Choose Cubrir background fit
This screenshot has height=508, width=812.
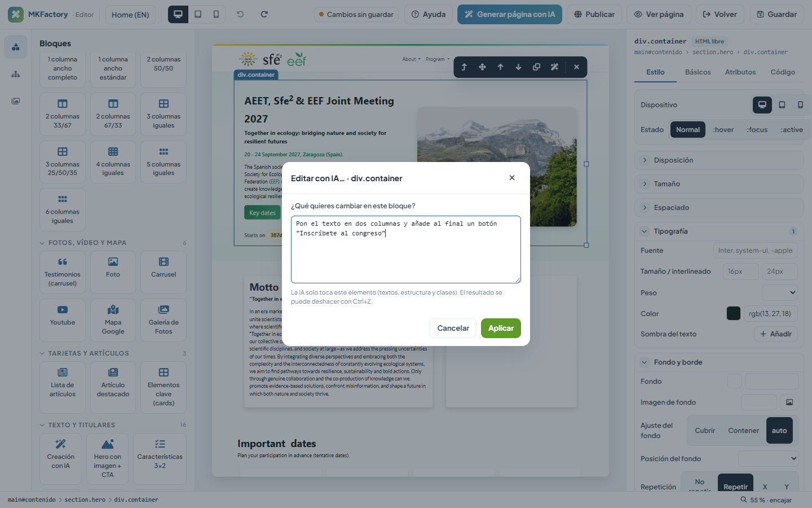coord(705,431)
